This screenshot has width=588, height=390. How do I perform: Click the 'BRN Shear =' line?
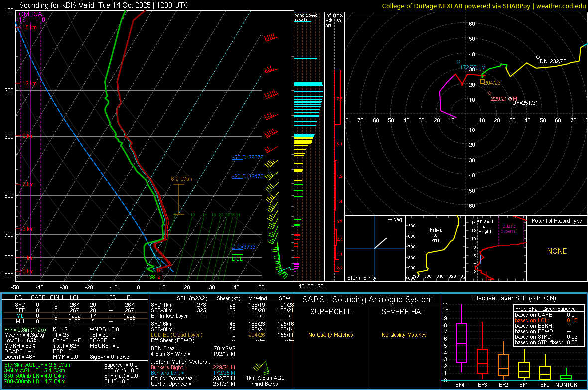[193, 348]
